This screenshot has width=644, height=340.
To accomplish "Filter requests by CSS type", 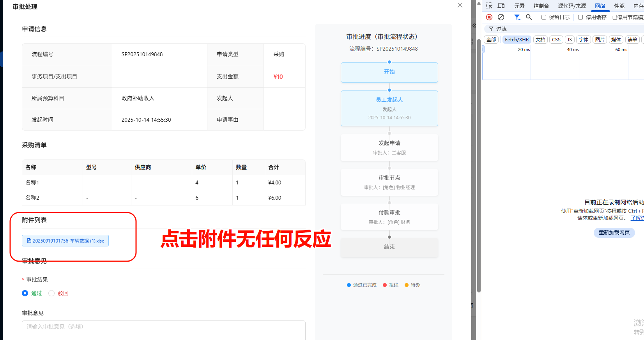I will (x=556, y=40).
